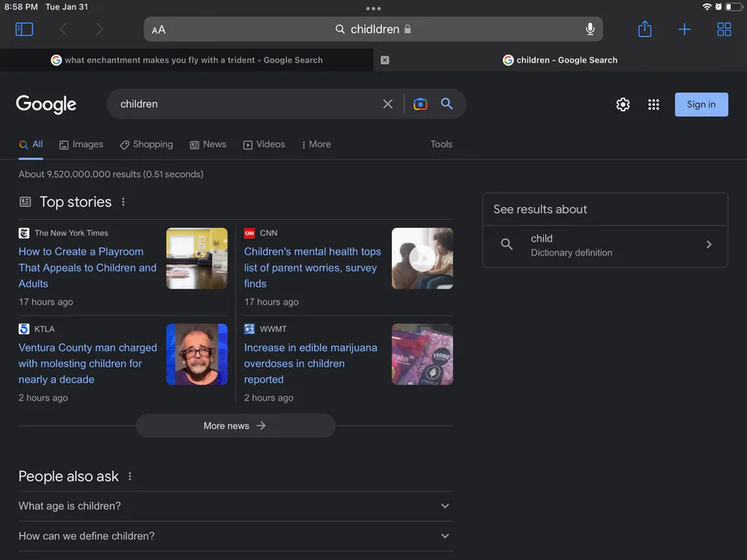
Task: Select the children Google Search tab
Action: (x=560, y=60)
